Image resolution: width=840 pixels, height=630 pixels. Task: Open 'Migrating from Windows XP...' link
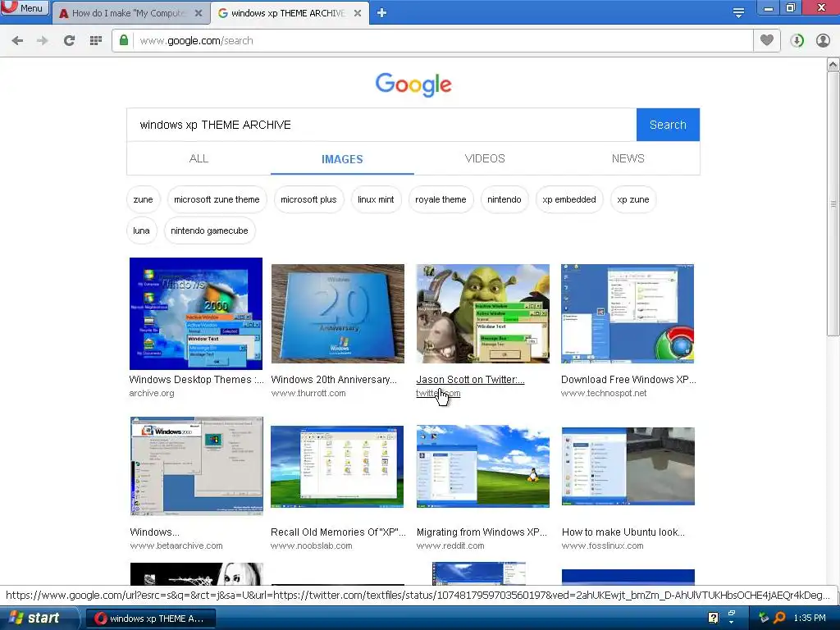(x=482, y=532)
